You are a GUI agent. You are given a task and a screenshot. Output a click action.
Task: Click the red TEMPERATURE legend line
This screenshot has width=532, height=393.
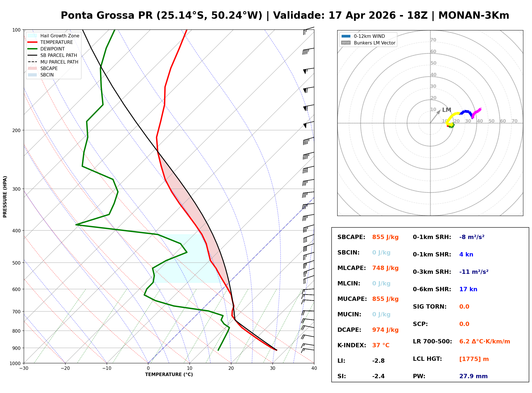tap(32, 42)
